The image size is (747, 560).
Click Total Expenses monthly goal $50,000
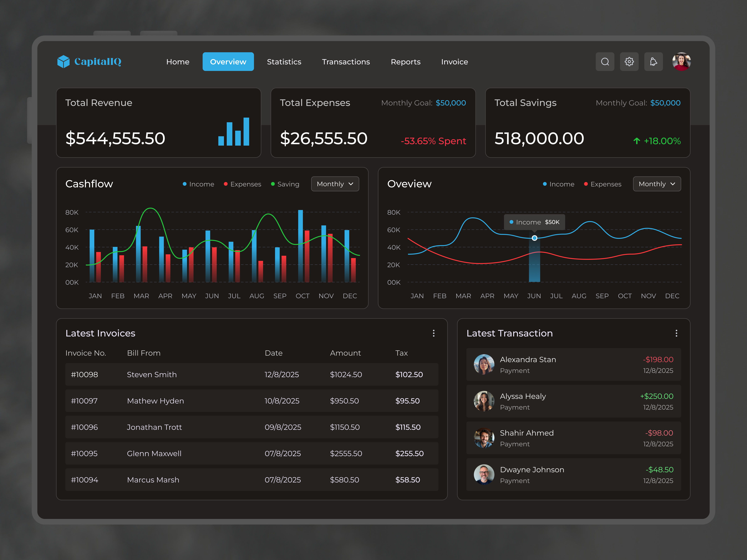click(x=451, y=103)
